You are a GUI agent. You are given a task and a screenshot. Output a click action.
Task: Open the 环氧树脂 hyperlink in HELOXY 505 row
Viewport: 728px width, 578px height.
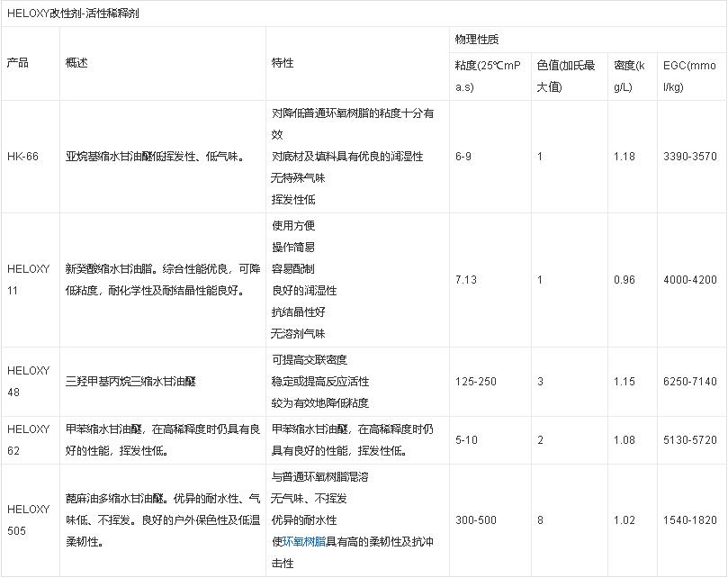pyautogui.click(x=303, y=542)
